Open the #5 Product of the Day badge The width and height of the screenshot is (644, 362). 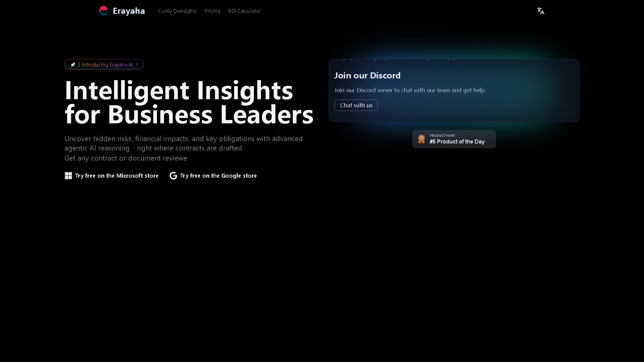click(x=457, y=142)
